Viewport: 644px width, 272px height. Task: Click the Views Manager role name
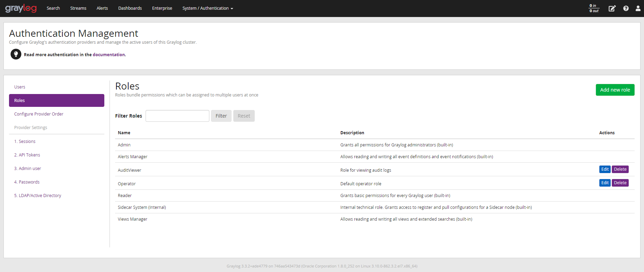click(x=132, y=219)
